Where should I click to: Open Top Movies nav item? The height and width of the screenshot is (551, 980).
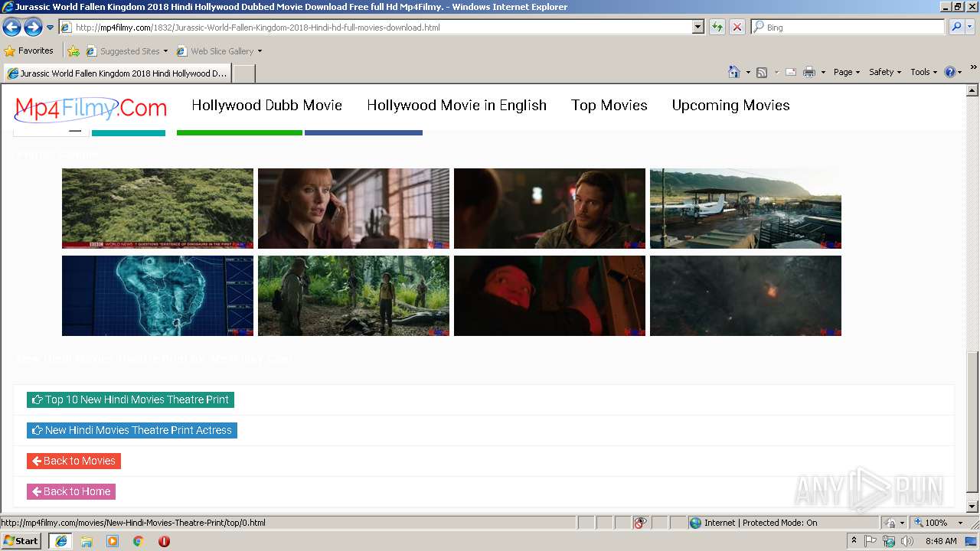point(609,106)
